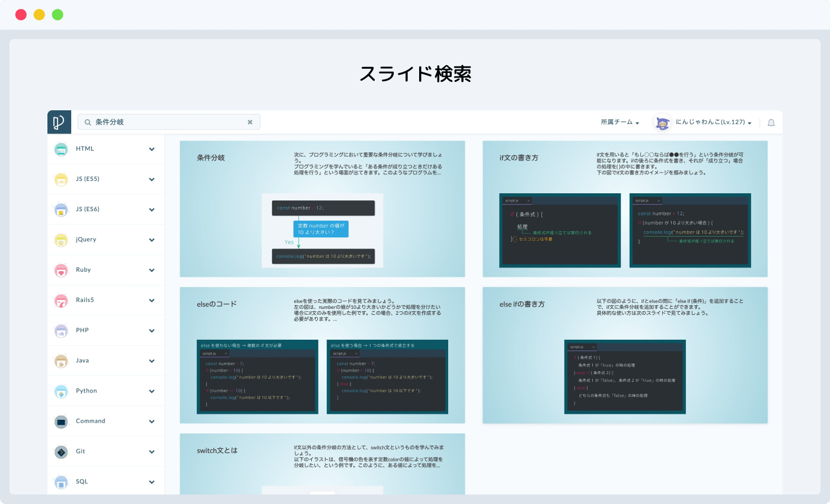
Task: Select the HTML language icon
Action: pyautogui.click(x=61, y=149)
